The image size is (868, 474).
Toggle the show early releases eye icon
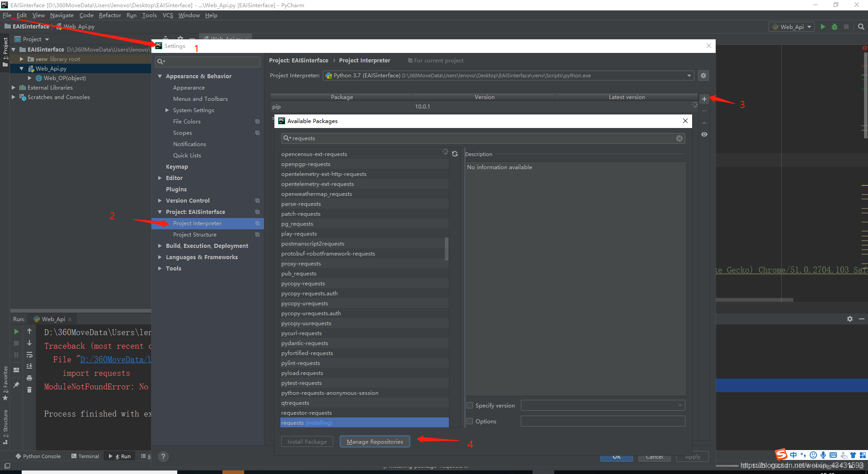(x=704, y=134)
